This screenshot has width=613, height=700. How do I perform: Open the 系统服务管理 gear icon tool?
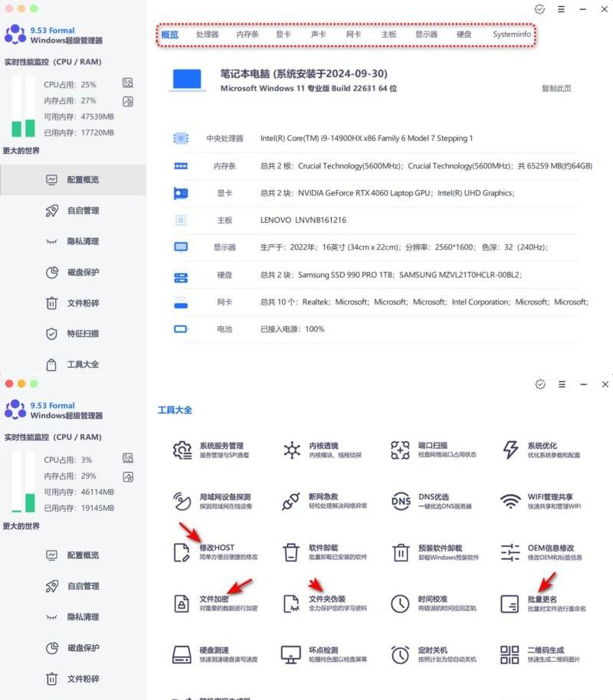coord(182,450)
